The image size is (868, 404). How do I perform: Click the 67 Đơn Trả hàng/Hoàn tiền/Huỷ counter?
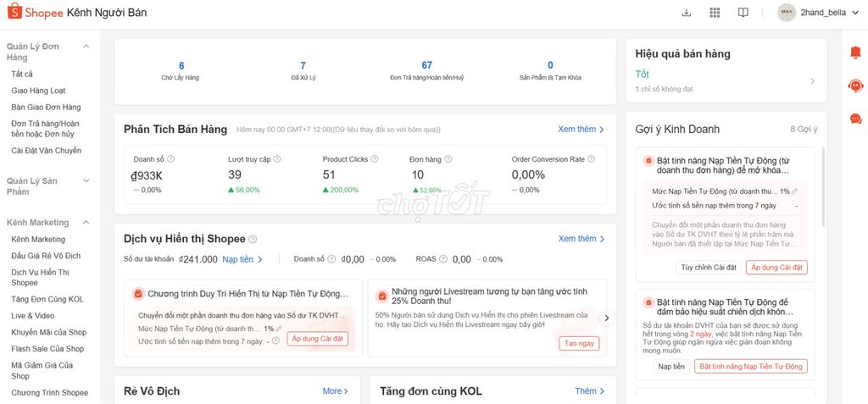click(x=426, y=71)
